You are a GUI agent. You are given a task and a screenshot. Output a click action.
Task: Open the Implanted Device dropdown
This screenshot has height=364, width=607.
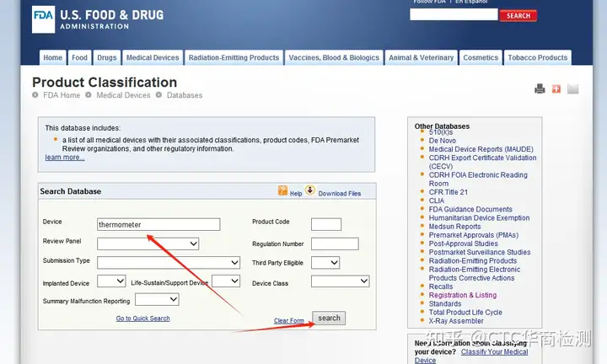tap(111, 281)
